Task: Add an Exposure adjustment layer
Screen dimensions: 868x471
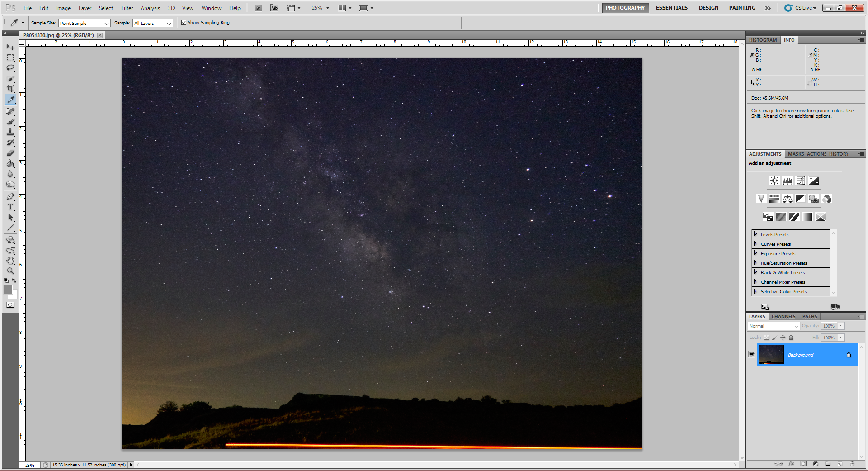Action: pyautogui.click(x=814, y=181)
